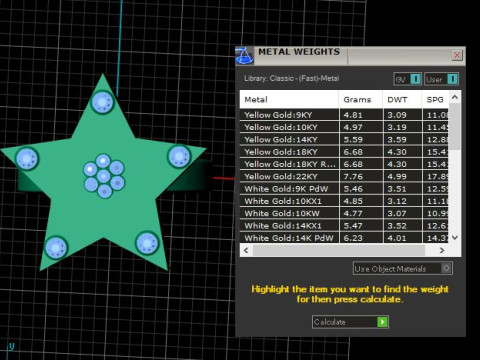Viewport: 480px width, 360px height.
Task: Click the Library: Classic (Fast)-Metal label
Action: (292, 79)
